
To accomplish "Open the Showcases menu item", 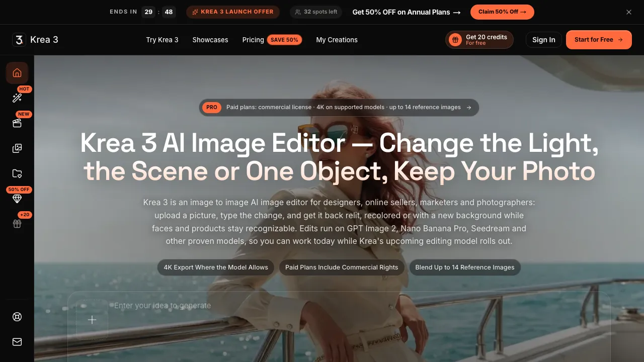I will coord(210,40).
